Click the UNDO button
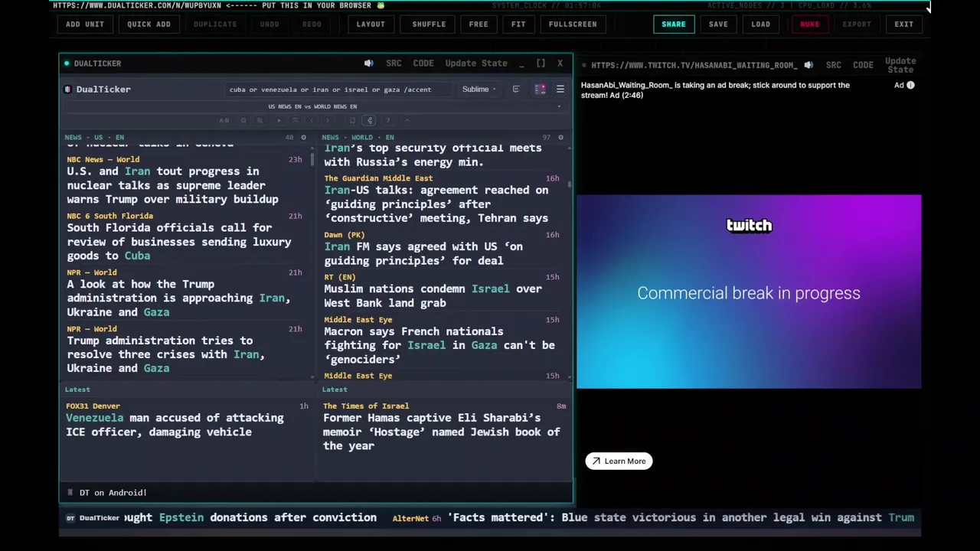 pyautogui.click(x=269, y=24)
